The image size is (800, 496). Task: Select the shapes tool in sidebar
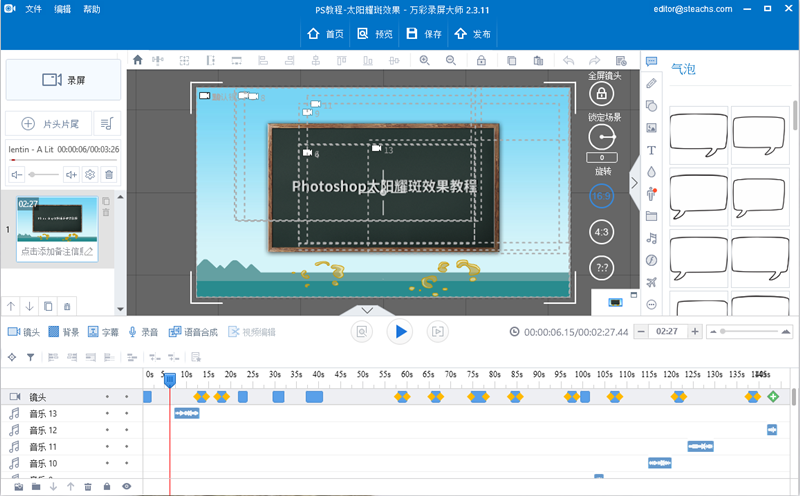(x=651, y=105)
